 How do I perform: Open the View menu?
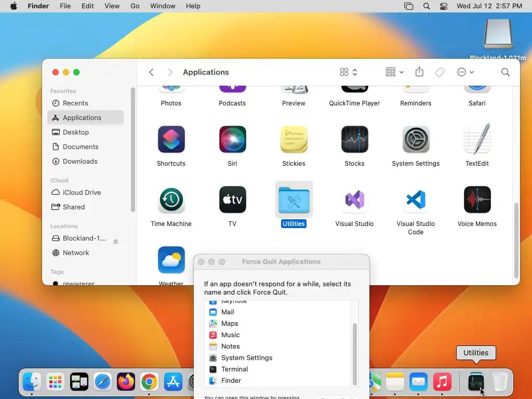[x=112, y=6]
